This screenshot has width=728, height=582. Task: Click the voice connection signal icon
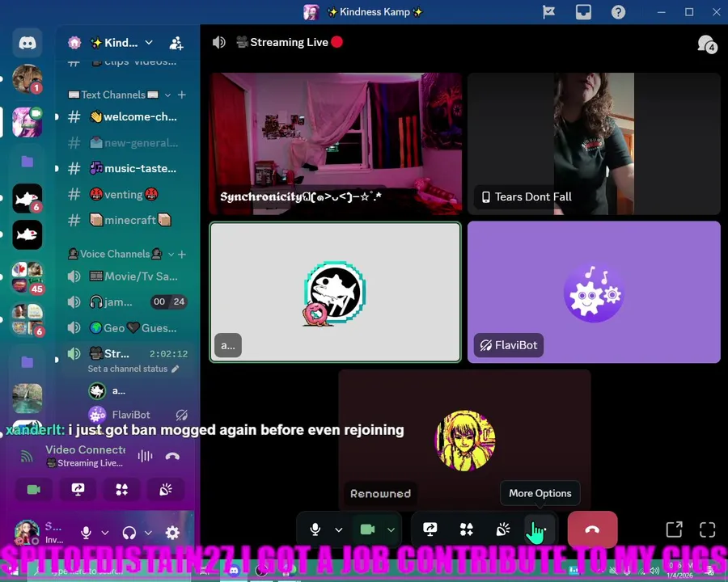(27, 456)
